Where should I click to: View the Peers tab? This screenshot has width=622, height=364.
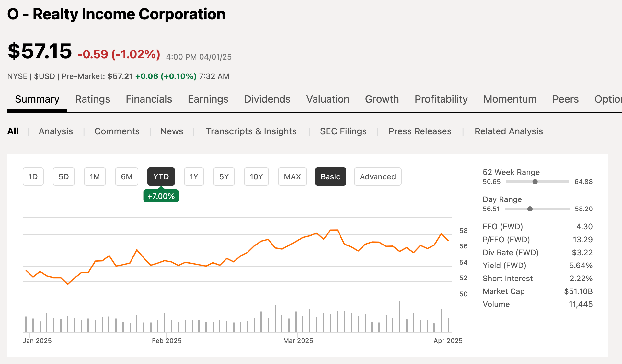tap(565, 99)
